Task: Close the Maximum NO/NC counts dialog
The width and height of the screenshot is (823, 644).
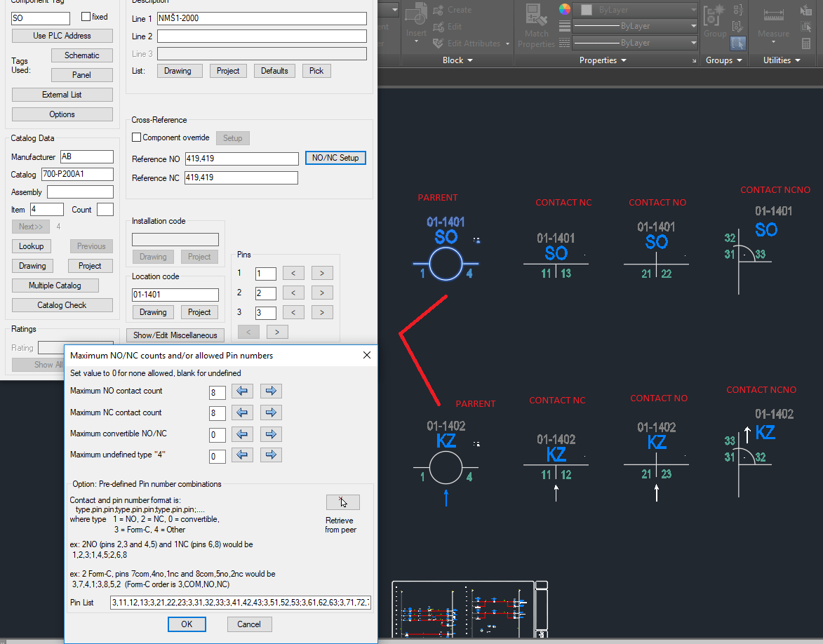Action: 367,356
